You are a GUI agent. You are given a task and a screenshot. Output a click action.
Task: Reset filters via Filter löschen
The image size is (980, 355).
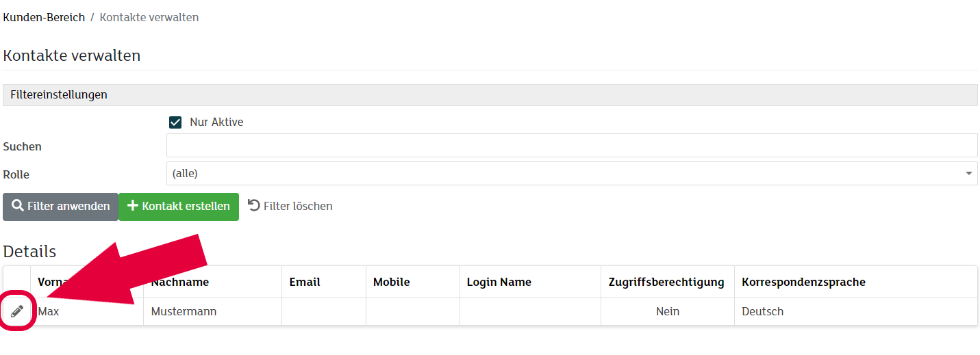[290, 206]
